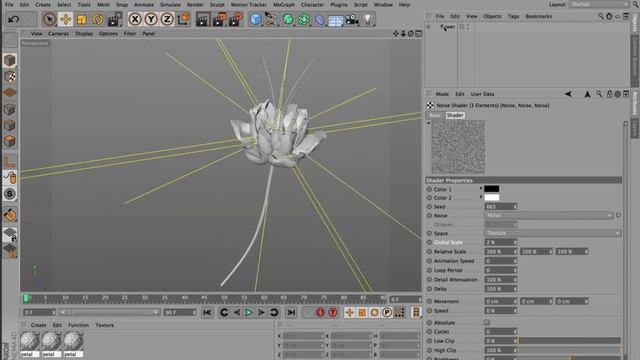Viewport: 640px width, 360px height.
Task: Go to start of animation
Action: pyautogui.click(x=207, y=313)
